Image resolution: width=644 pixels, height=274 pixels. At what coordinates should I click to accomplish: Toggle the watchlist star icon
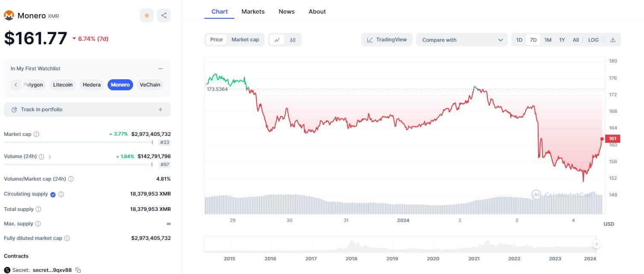pos(147,15)
